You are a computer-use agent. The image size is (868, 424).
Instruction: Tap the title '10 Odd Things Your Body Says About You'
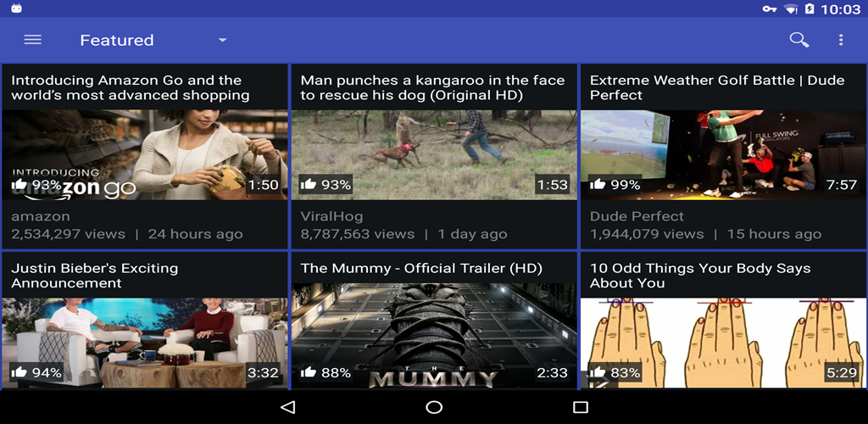[x=700, y=276]
